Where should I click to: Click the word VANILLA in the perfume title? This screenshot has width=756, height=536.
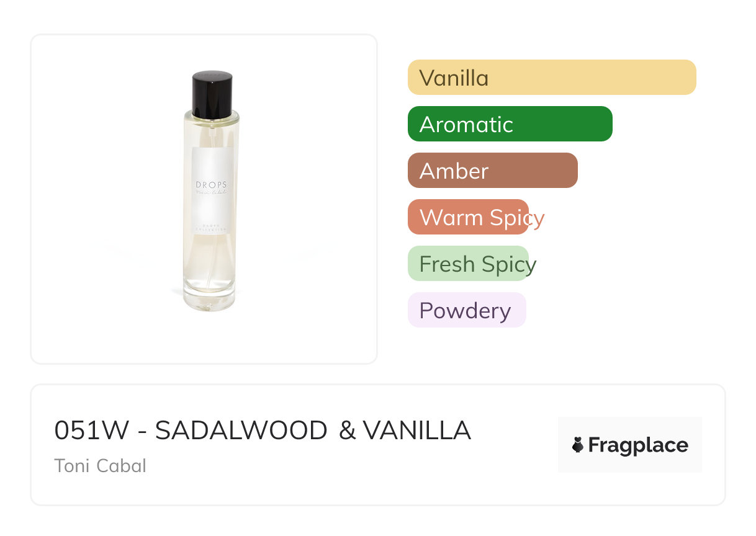pyautogui.click(x=416, y=431)
